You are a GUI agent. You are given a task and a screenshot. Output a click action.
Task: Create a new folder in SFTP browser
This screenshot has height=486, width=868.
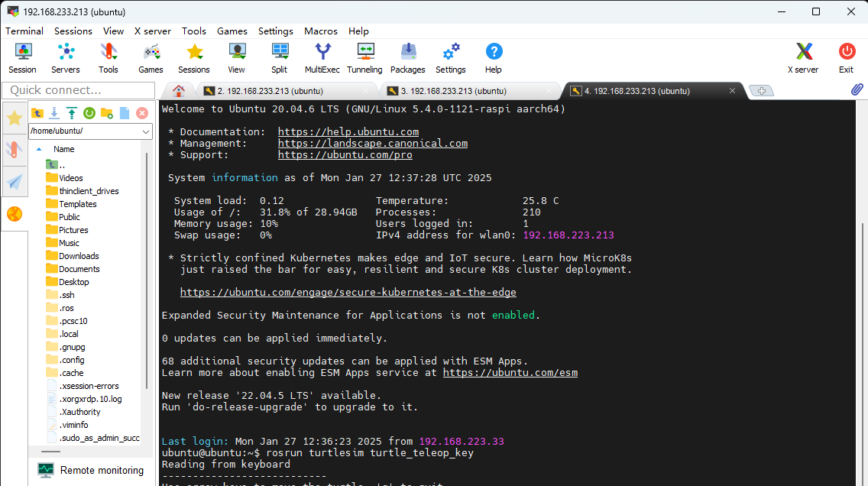tap(107, 113)
